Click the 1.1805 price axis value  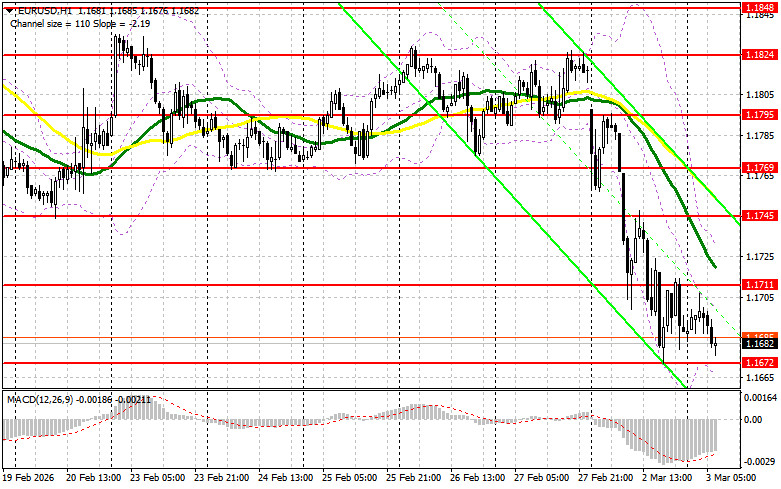coord(758,95)
